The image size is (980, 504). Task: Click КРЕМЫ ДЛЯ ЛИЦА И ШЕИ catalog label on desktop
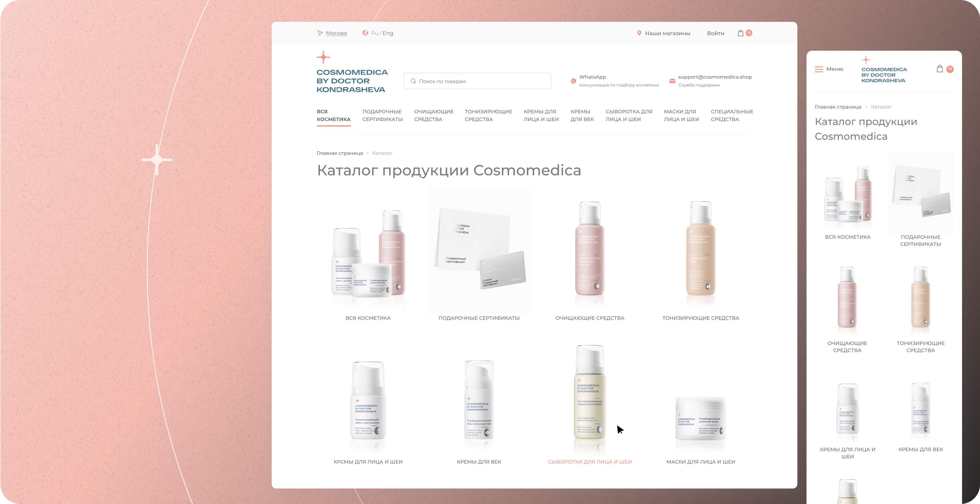coord(368,462)
